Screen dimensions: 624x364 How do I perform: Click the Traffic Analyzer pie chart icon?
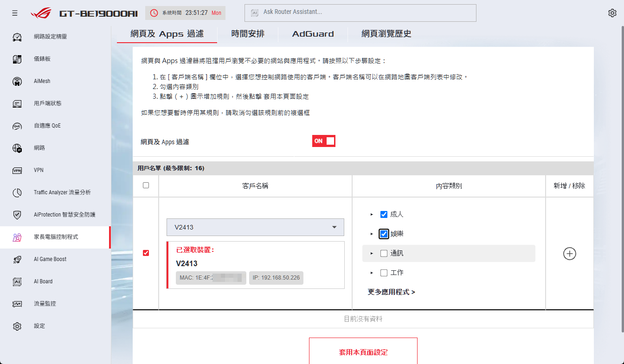tap(17, 192)
